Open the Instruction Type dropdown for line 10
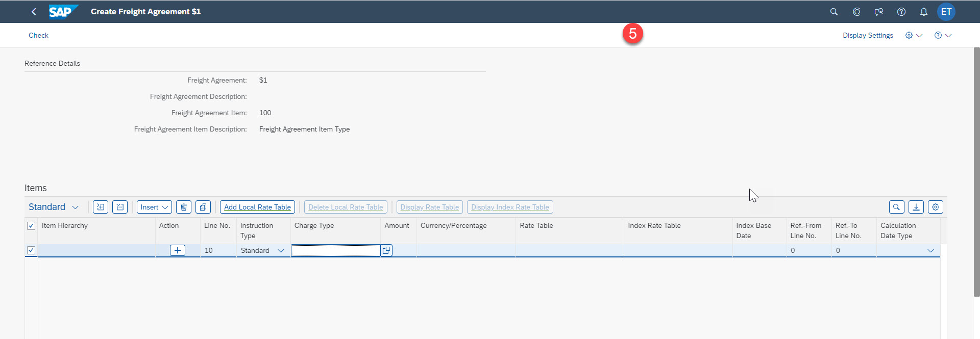The image size is (980, 339). click(x=280, y=251)
